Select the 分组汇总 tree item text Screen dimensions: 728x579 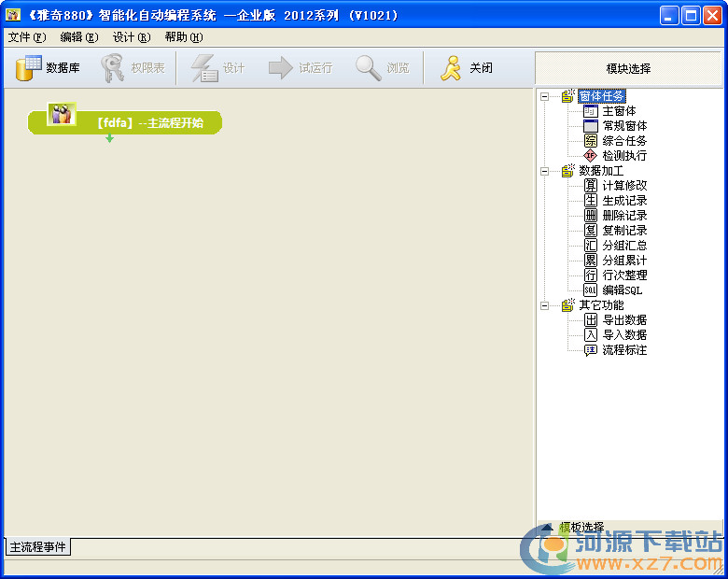pyautogui.click(x=624, y=245)
